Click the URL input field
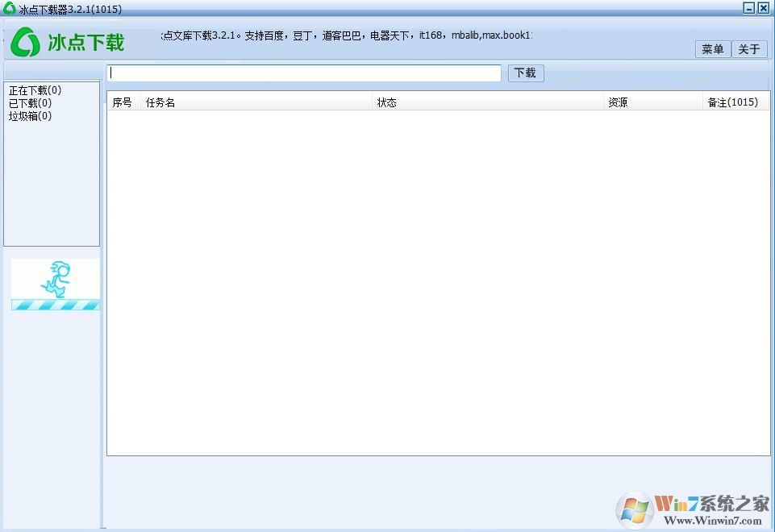The image size is (775, 532). coord(304,73)
